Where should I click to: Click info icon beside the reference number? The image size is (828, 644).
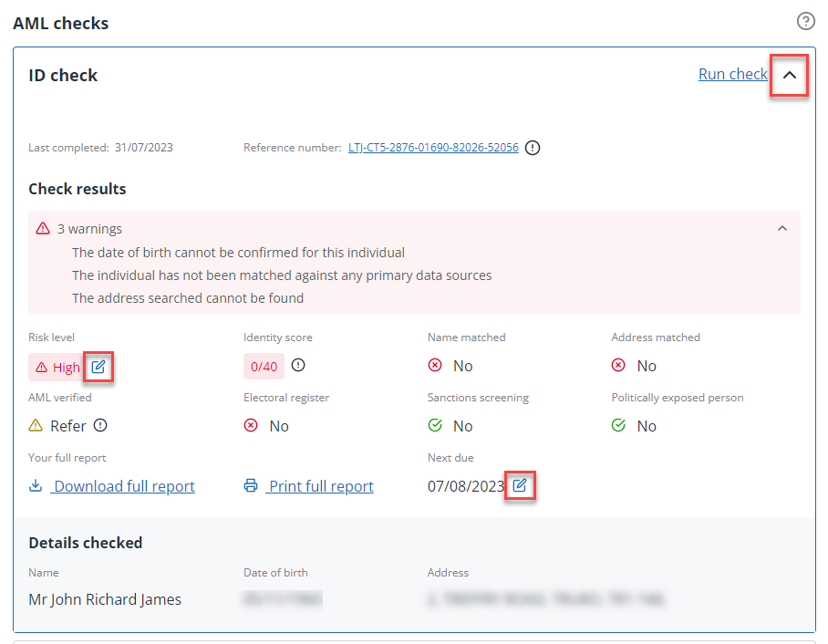(x=533, y=148)
